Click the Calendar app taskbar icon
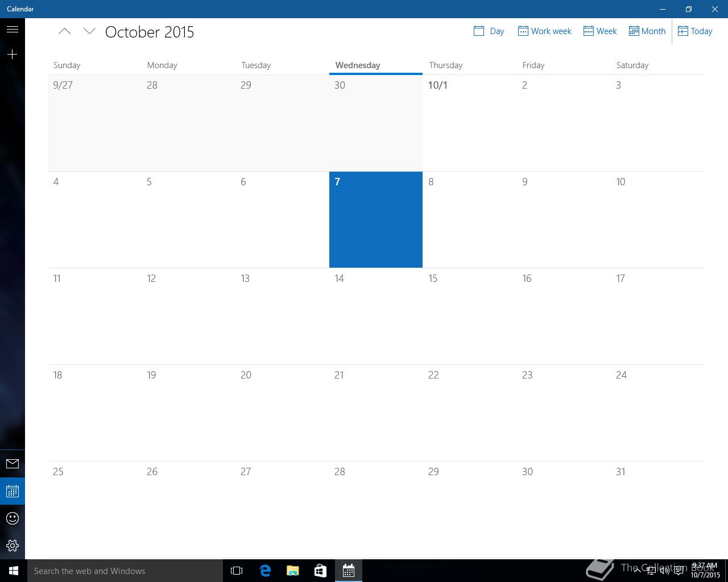The width and height of the screenshot is (728, 582). (x=349, y=571)
